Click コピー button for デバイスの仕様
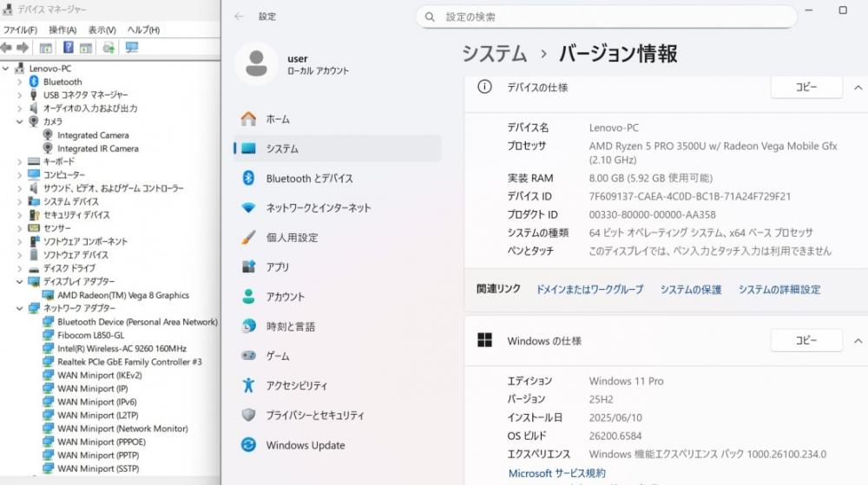The width and height of the screenshot is (868, 485). pyautogui.click(x=806, y=88)
